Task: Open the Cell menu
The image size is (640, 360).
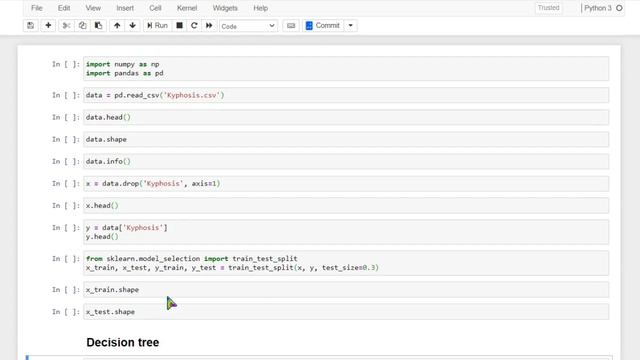Action: click(155, 8)
